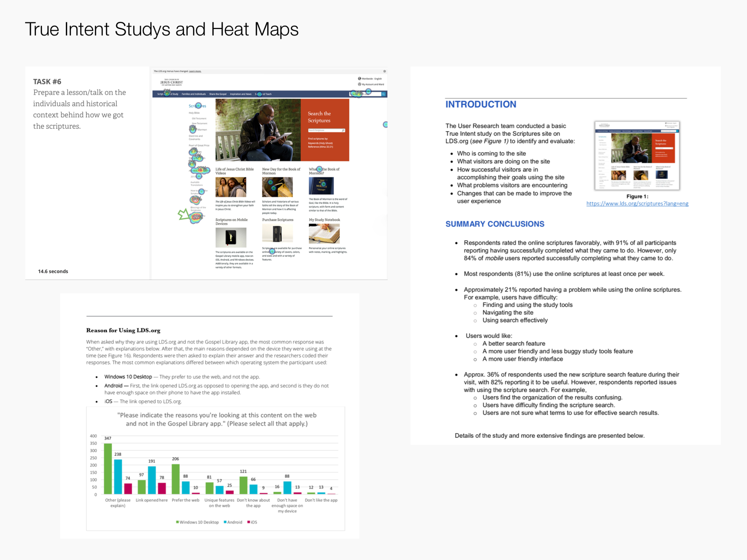Image resolution: width=747 pixels, height=560 pixels.
Task: Close the LDS.org menus-changed banner
Action: 384,71
